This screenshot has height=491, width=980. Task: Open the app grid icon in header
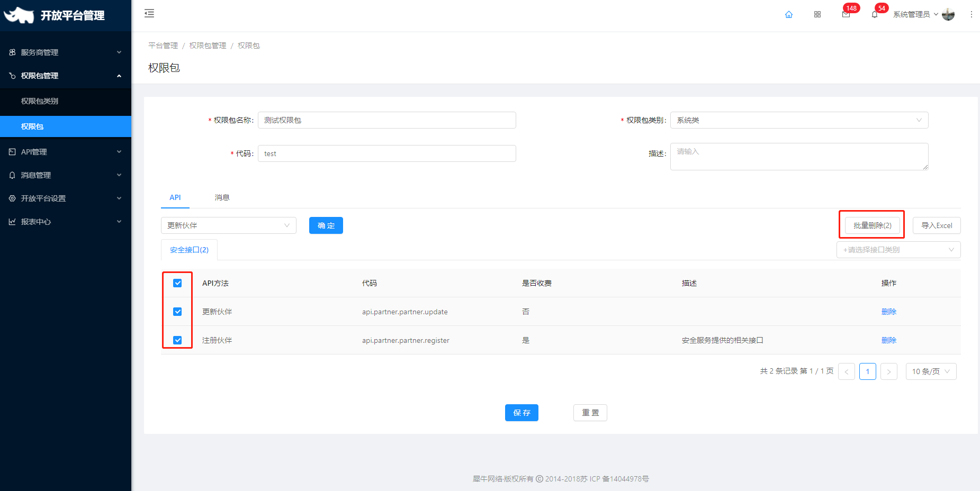(x=817, y=14)
